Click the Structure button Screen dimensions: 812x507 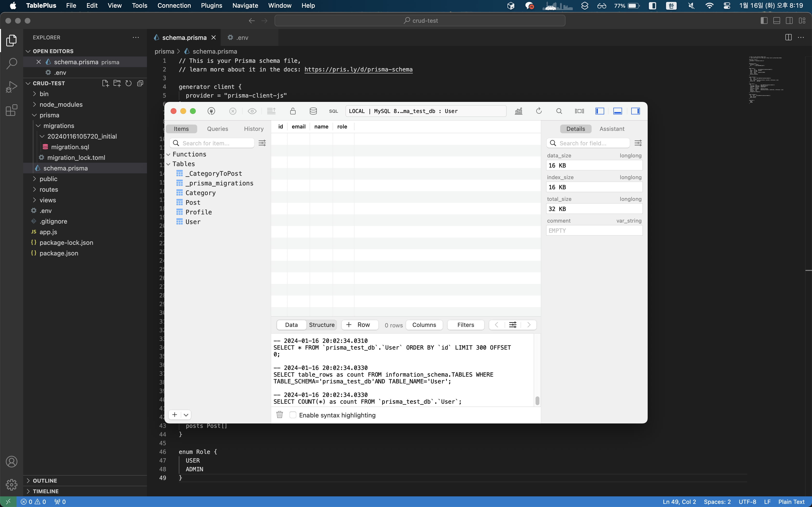321,324
